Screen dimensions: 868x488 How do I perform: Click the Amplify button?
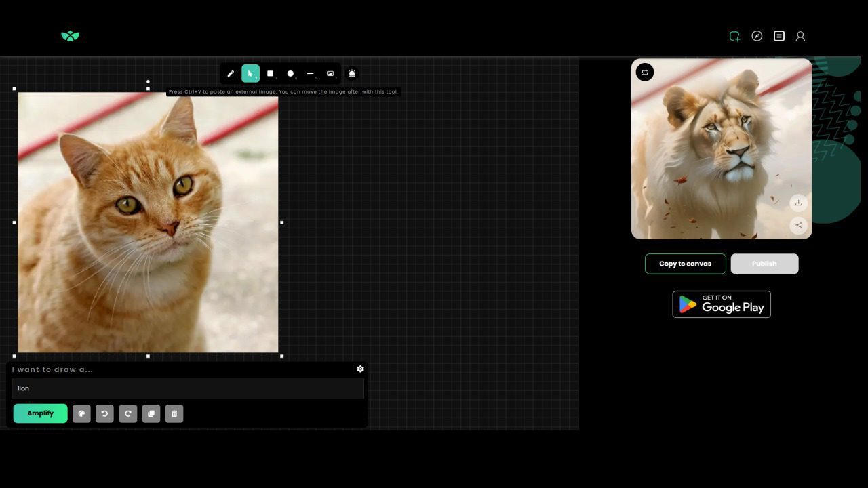[40, 413]
